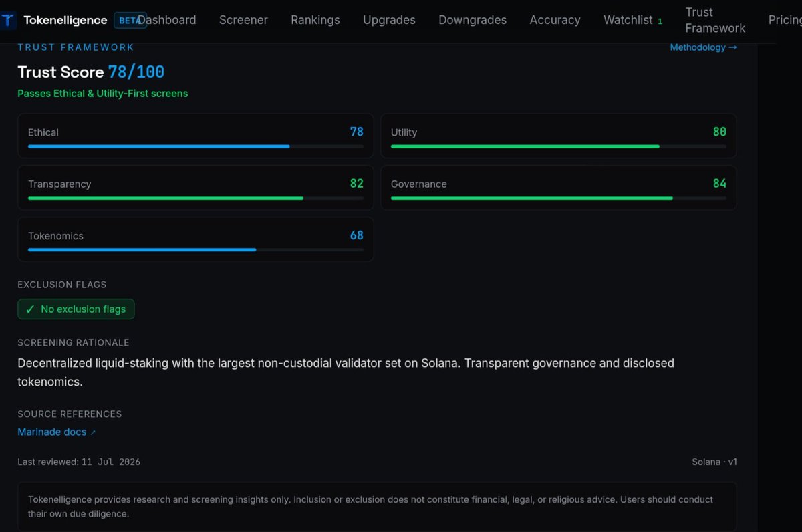
Task: Click the No exclusion flags badge
Action: click(76, 309)
